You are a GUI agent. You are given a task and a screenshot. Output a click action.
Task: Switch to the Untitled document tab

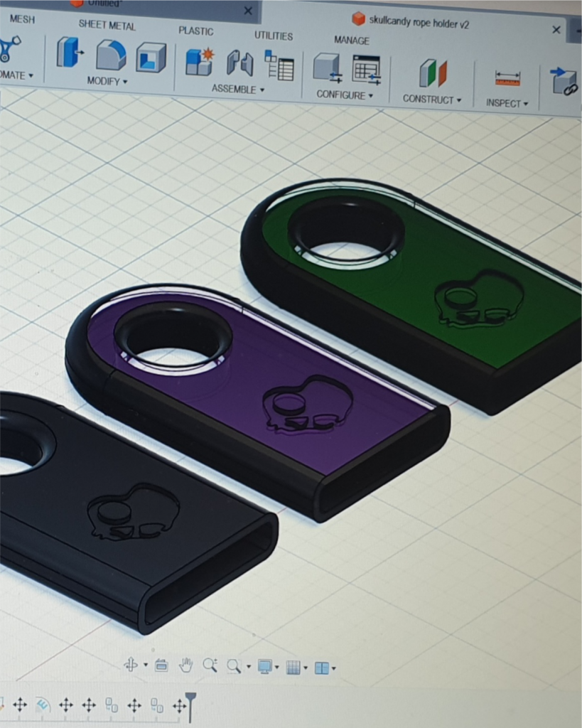pos(104,4)
